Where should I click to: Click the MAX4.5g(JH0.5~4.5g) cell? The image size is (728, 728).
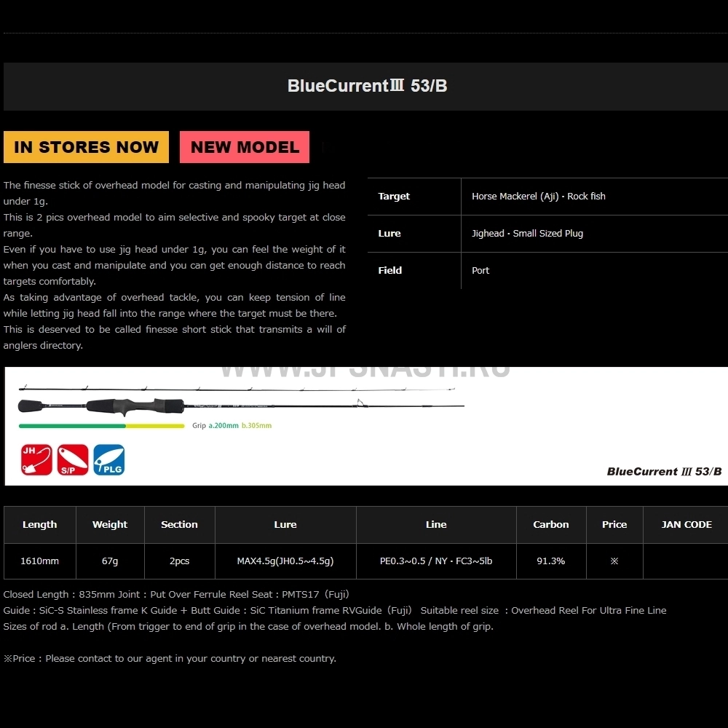coord(285,561)
